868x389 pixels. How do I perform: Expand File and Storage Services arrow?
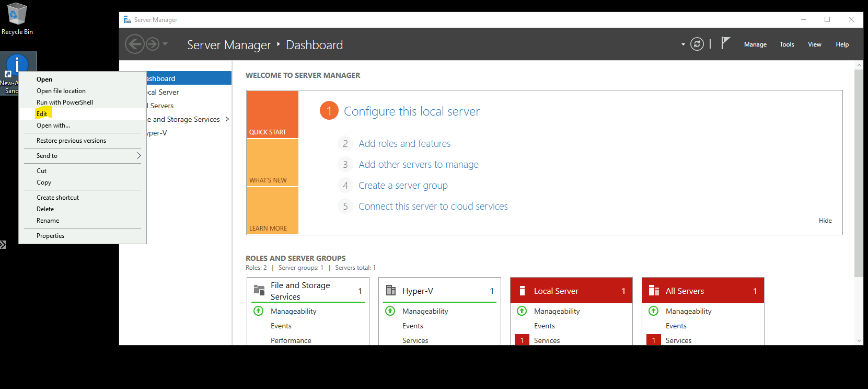pyautogui.click(x=227, y=119)
